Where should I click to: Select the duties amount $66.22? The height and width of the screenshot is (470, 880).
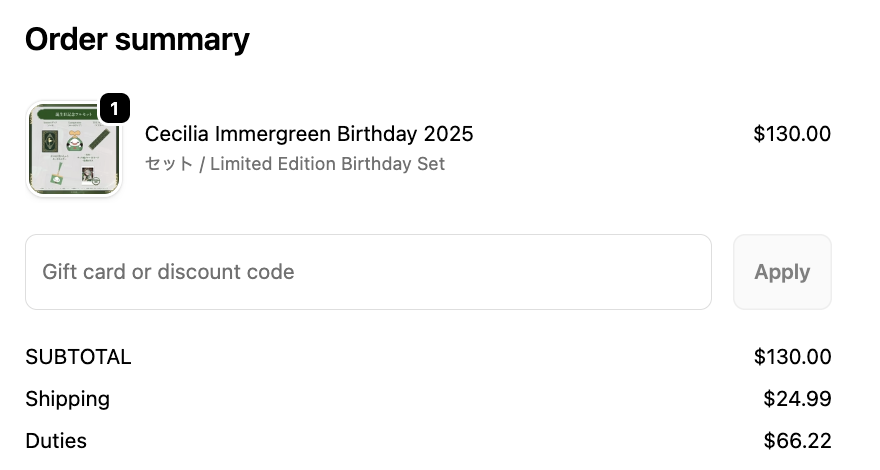(796, 441)
